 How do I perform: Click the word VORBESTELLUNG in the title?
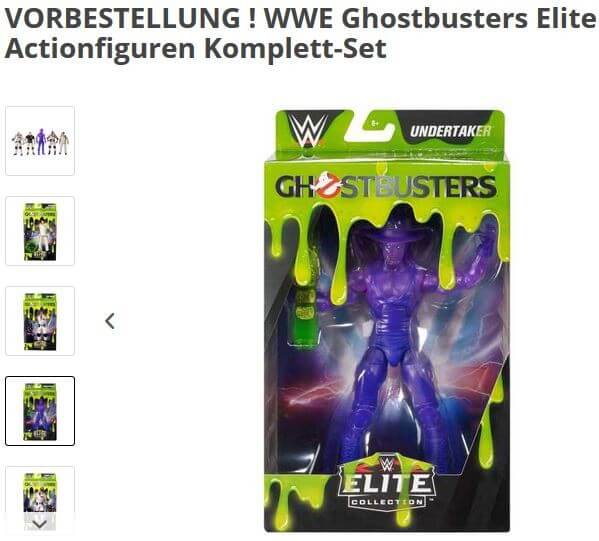click(122, 18)
